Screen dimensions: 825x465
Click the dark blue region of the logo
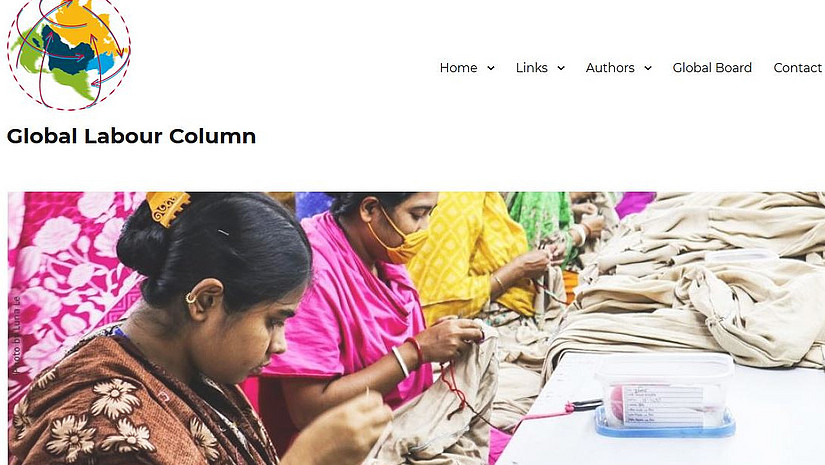(66, 53)
